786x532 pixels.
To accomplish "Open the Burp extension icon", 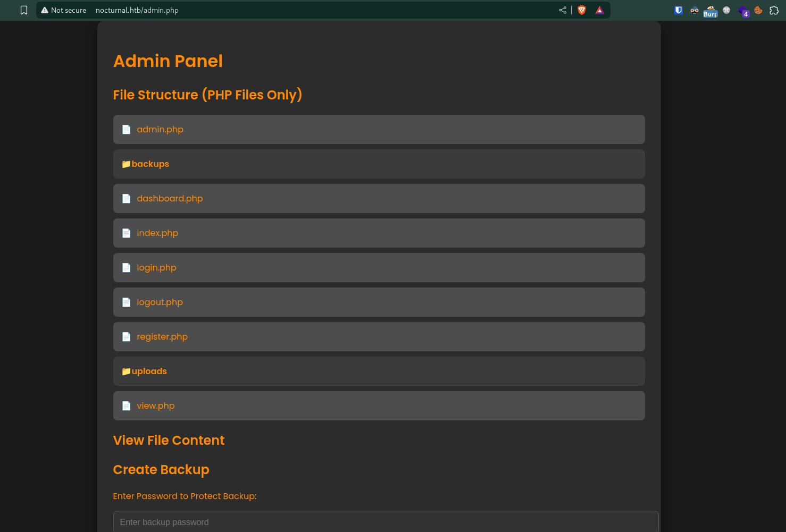I will (x=710, y=11).
